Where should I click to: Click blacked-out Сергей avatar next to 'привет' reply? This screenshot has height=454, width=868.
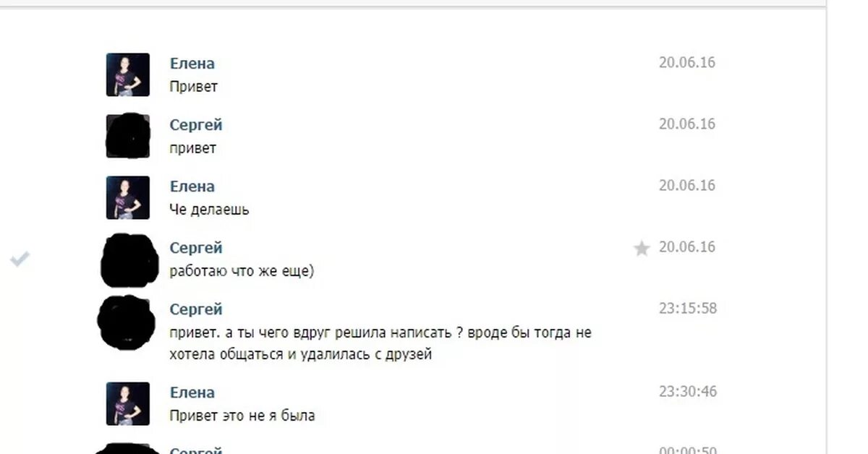coord(128,136)
